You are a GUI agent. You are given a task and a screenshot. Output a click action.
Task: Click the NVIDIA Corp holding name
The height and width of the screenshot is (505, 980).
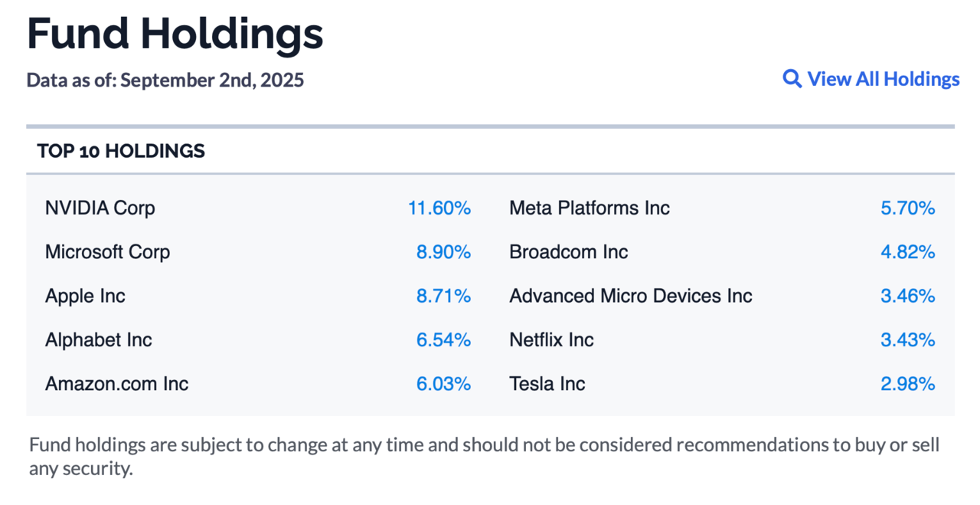(x=100, y=208)
